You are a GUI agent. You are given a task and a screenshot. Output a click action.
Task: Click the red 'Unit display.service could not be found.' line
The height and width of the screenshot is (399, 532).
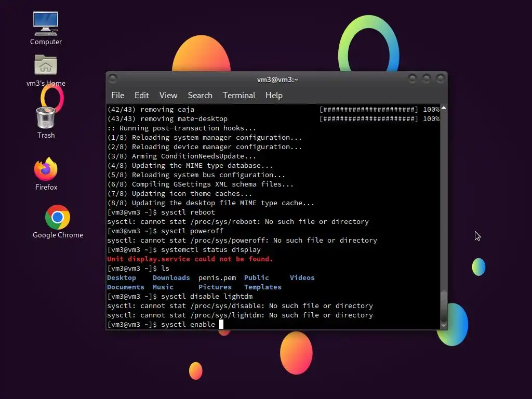[x=190, y=259]
